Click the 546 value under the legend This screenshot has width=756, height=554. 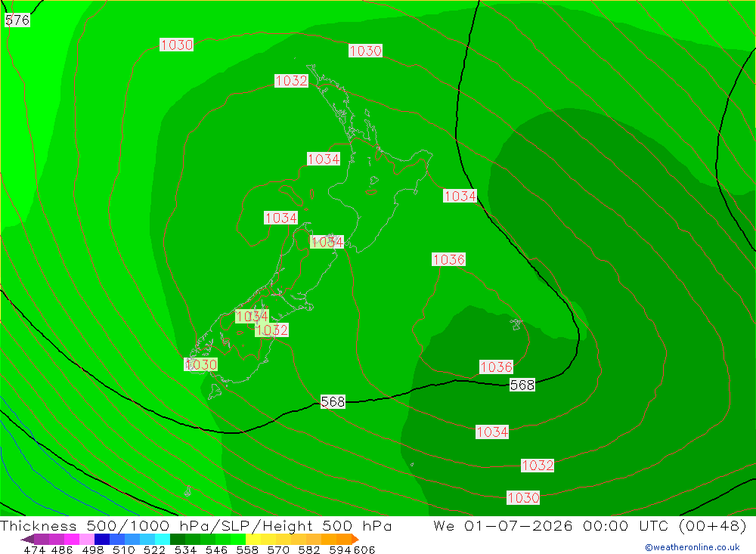[x=216, y=549]
